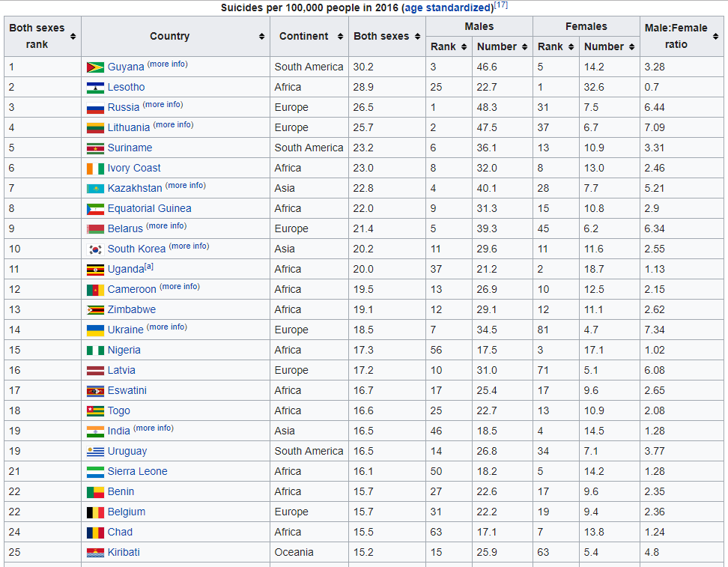This screenshot has width=728, height=567.
Task: Open the Ivory Coast link
Action: coord(134,168)
